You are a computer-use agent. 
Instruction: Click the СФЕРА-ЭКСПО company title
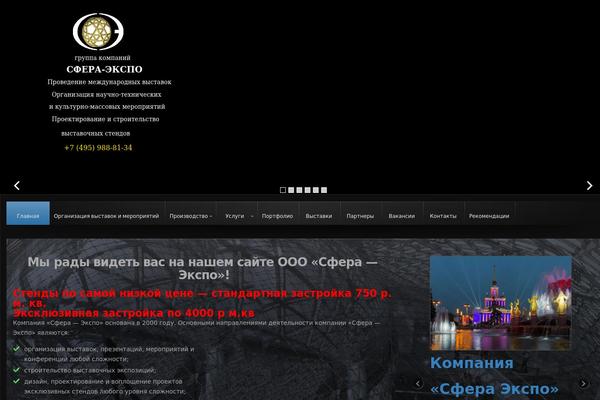(x=104, y=69)
